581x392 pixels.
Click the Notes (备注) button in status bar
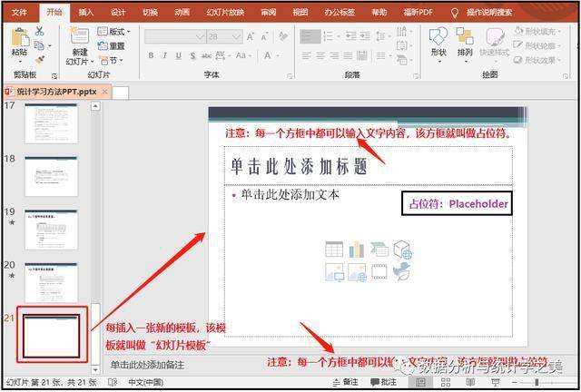346,382
